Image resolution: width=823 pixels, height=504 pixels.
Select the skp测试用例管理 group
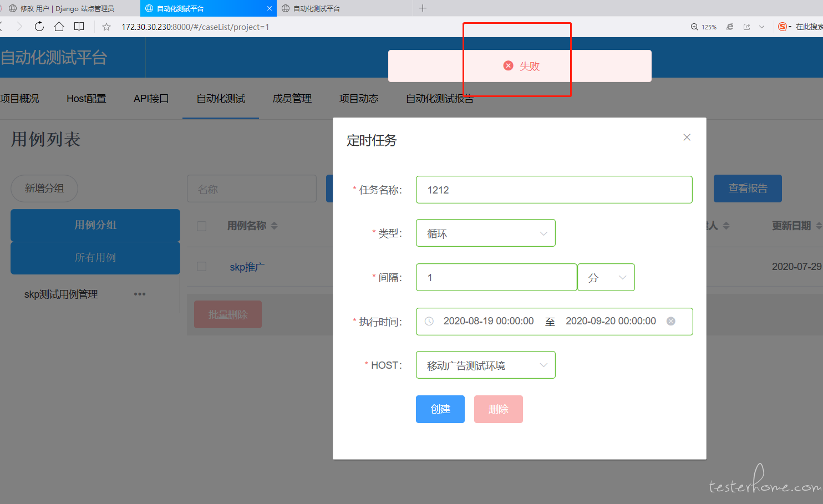coord(61,294)
